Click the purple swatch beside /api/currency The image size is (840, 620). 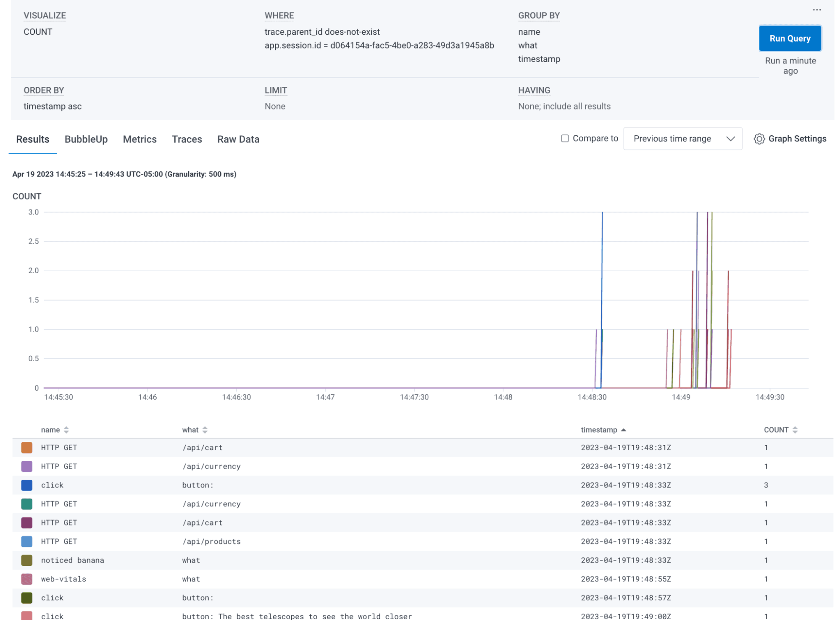(x=26, y=466)
